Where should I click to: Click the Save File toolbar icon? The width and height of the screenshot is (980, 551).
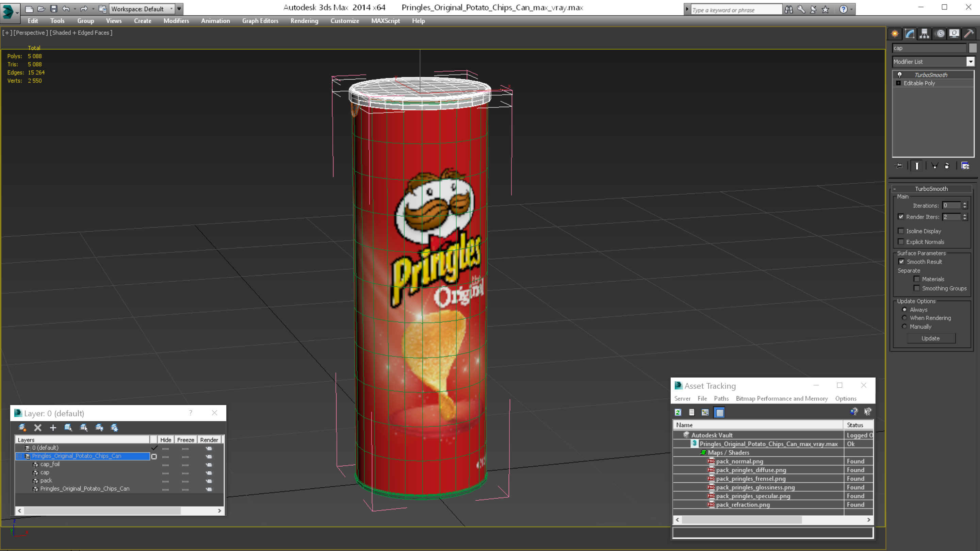pos(54,9)
